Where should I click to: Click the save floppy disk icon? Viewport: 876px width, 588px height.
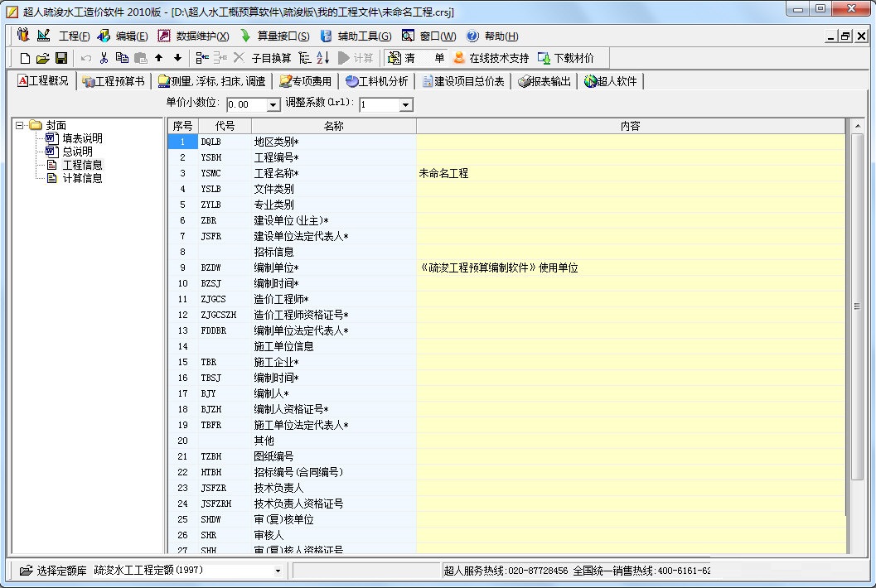coord(61,58)
